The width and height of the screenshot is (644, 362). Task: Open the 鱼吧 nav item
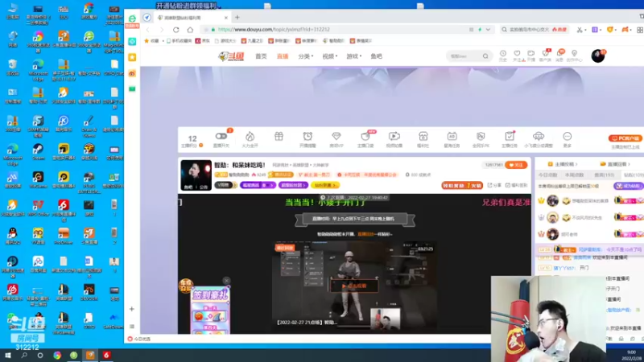pyautogui.click(x=376, y=56)
